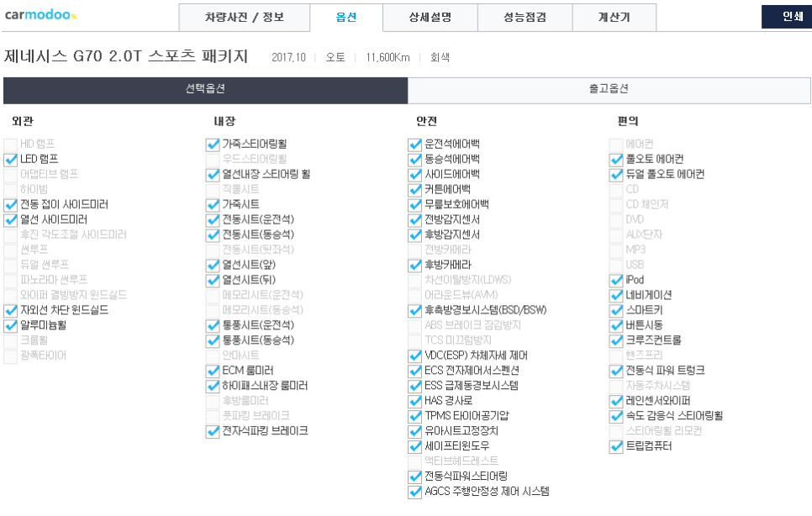
Task: Check the 우드스티어링휠 checkbox
Action: point(213,160)
